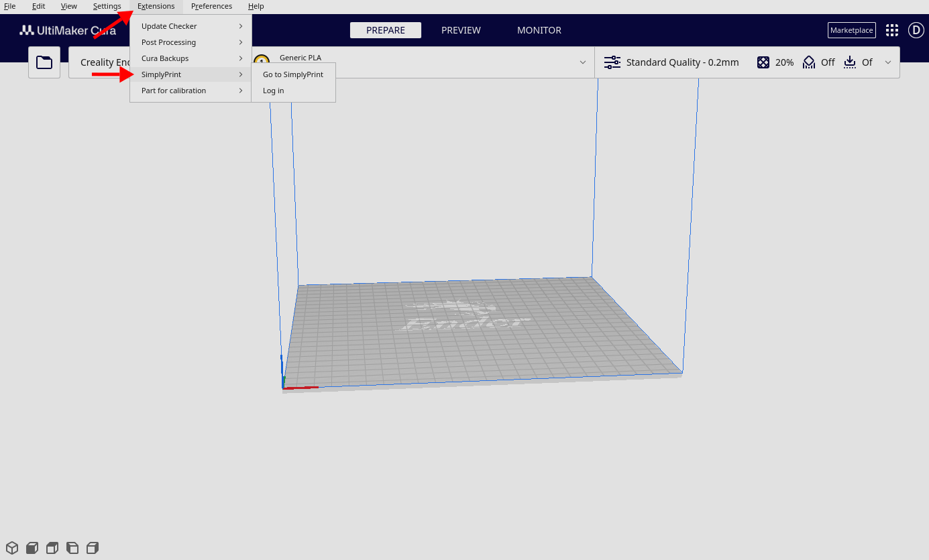929x560 pixels.
Task: Close the Extensions menu in the menu bar
Action: (x=156, y=6)
